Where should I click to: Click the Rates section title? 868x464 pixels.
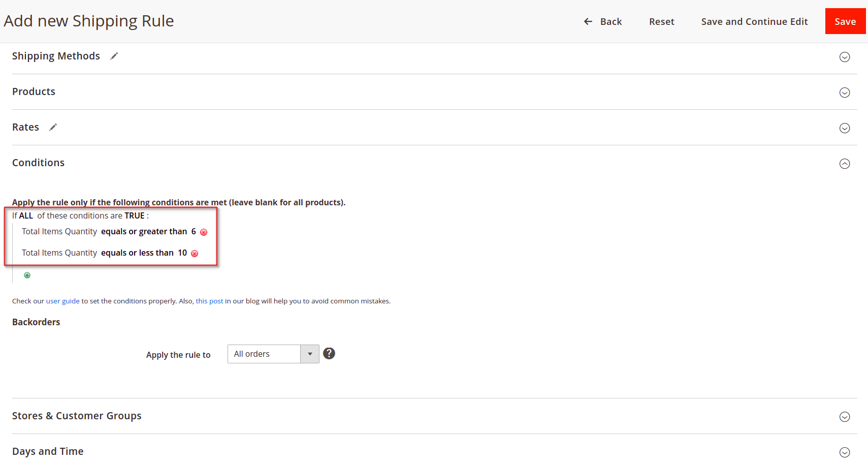[x=25, y=127]
